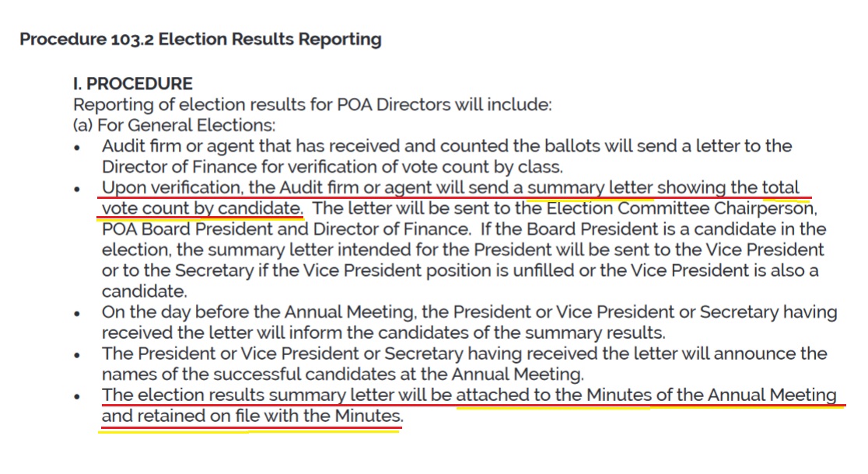This screenshot has width=868, height=474.
Task: Click the "(a) For General Elections:" line
Action: tap(174, 124)
